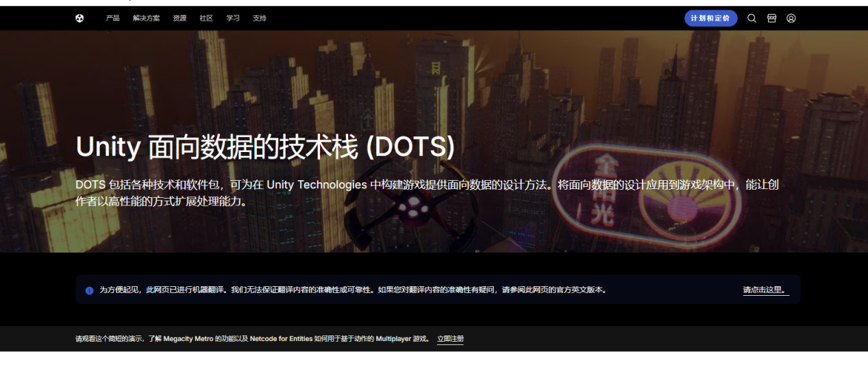Open the 资源 menu
This screenshot has height=367, width=868.
[179, 18]
